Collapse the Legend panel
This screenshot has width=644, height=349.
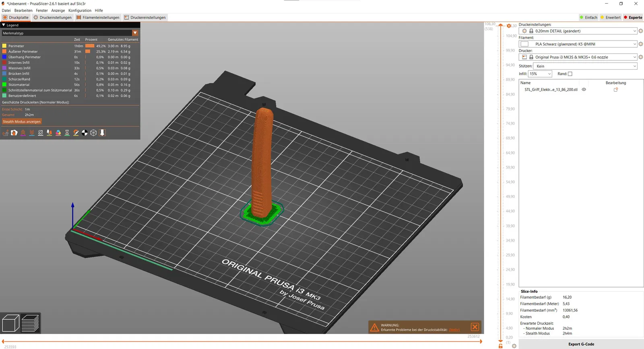(x=4, y=25)
